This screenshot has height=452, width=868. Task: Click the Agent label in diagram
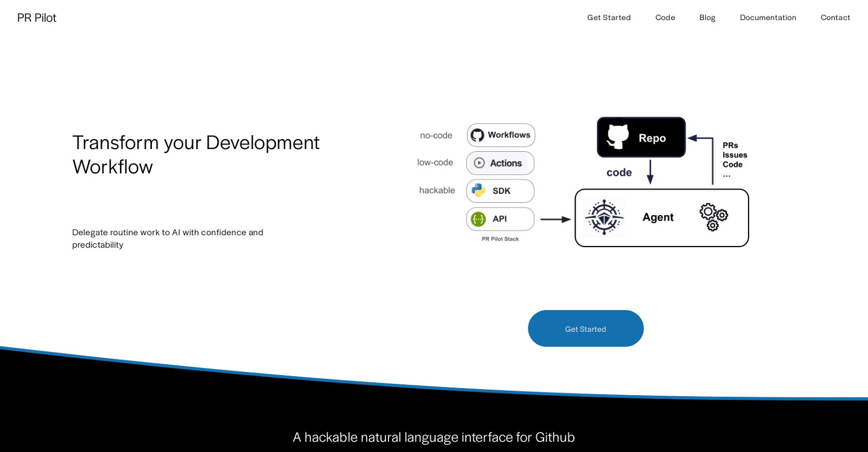[658, 217]
